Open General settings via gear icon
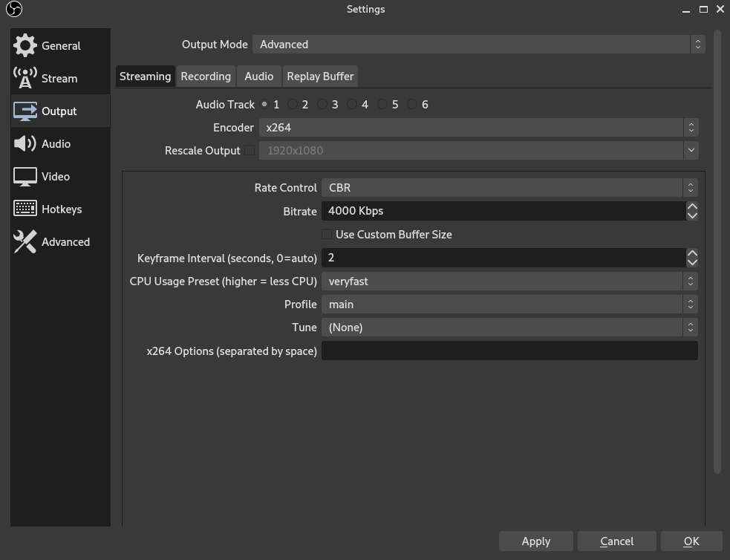Viewport: 730px width, 560px height. pyautogui.click(x=25, y=45)
